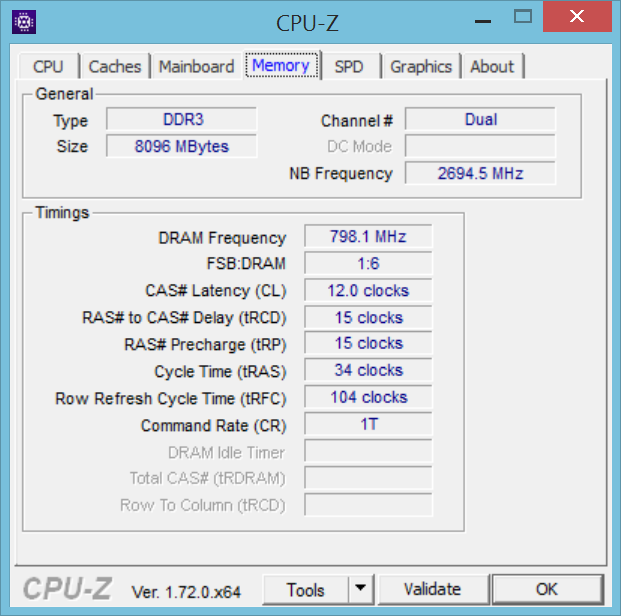Click the RAS# Precharge value 15 clocks

(368, 343)
